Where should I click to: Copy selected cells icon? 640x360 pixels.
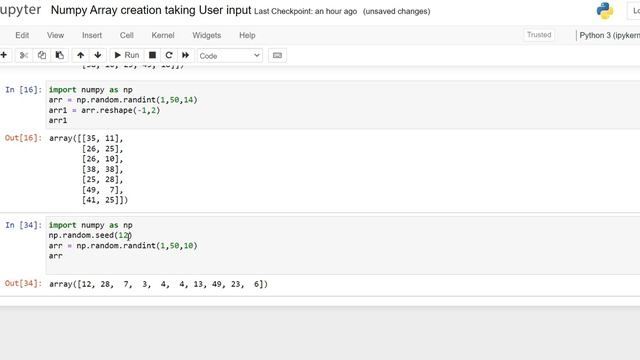click(42, 55)
